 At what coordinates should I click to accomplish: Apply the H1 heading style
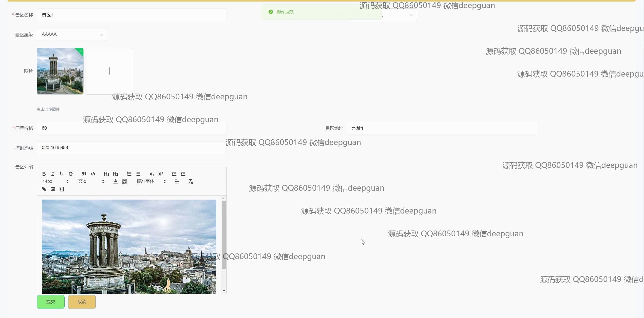pyautogui.click(x=106, y=174)
